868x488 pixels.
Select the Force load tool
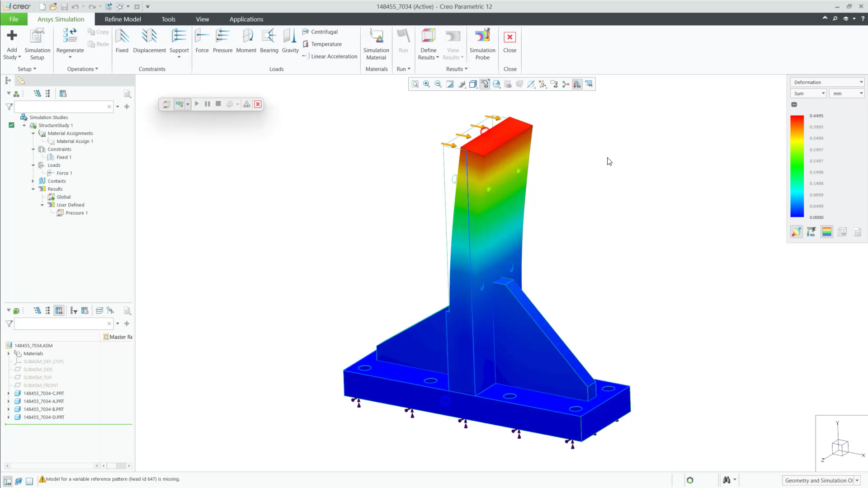tap(202, 41)
